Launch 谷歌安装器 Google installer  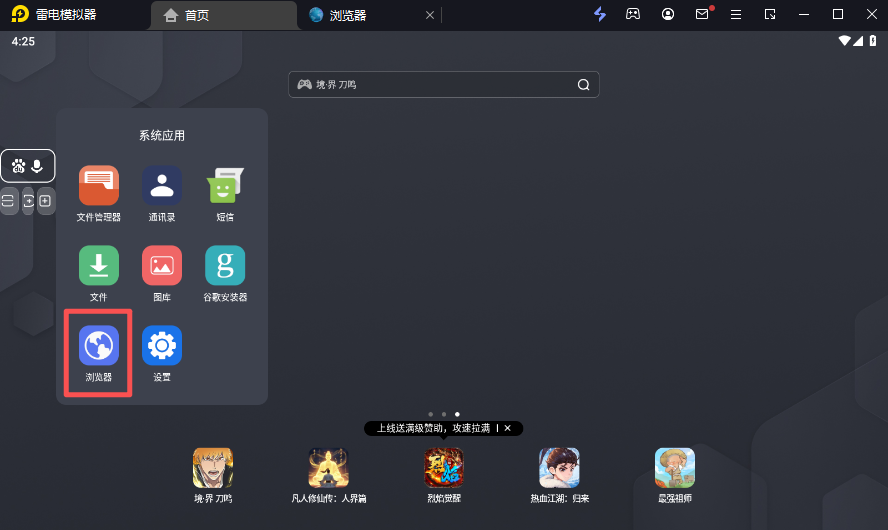pyautogui.click(x=225, y=266)
